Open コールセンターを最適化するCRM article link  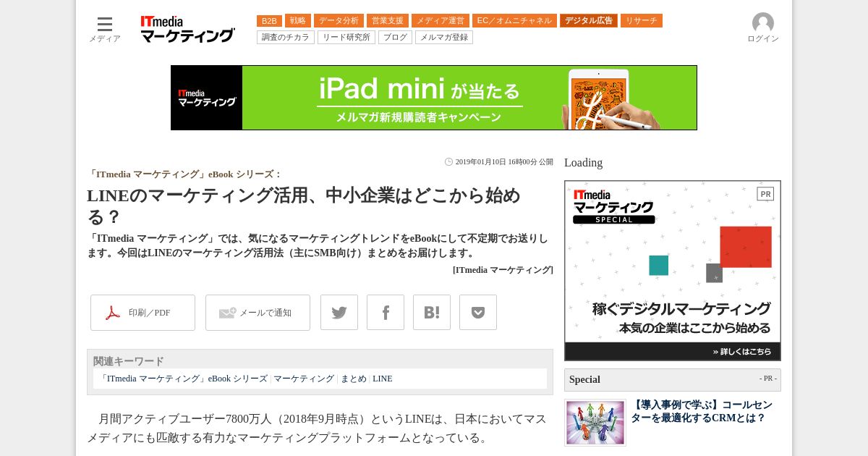tap(702, 412)
